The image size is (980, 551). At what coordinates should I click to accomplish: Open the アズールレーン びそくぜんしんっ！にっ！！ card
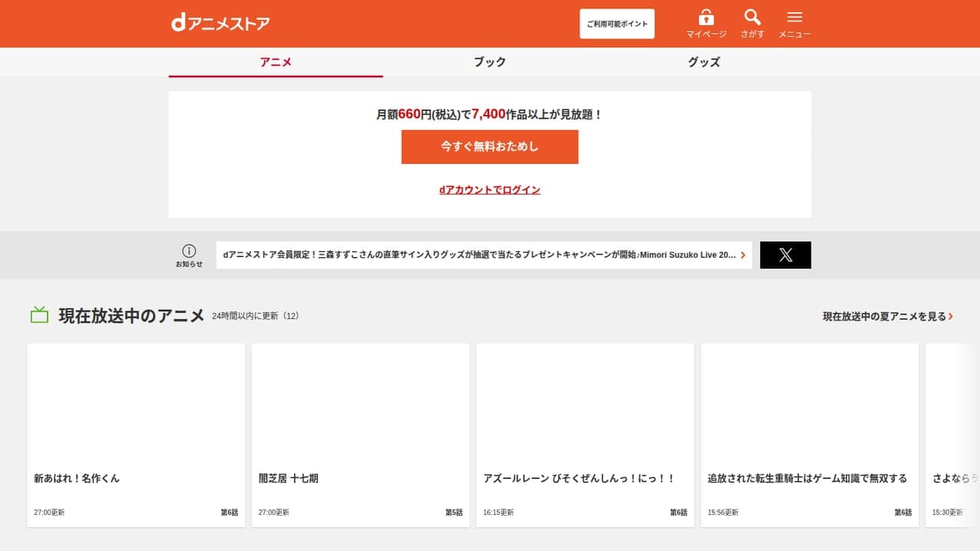585,435
